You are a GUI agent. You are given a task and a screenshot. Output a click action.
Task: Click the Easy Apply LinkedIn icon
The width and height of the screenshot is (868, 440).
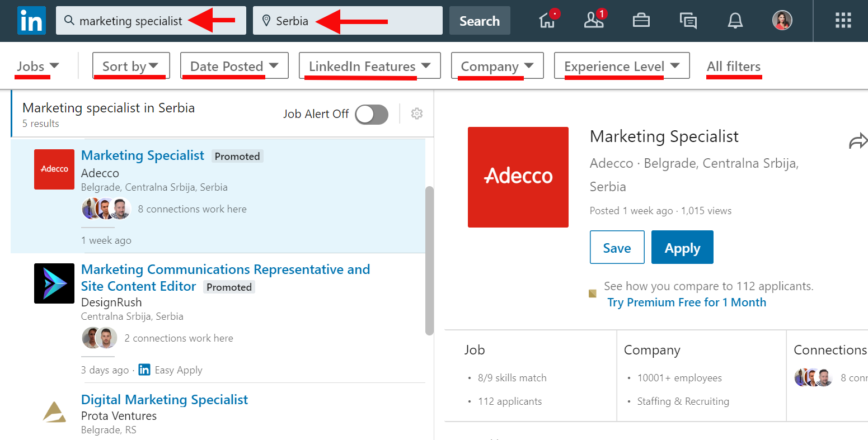(x=144, y=370)
